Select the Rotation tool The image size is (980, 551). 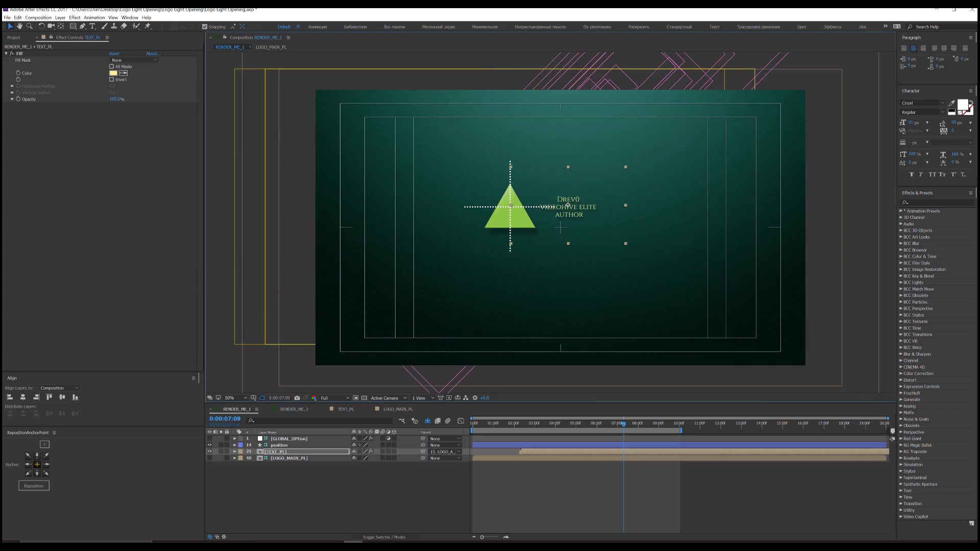click(41, 26)
